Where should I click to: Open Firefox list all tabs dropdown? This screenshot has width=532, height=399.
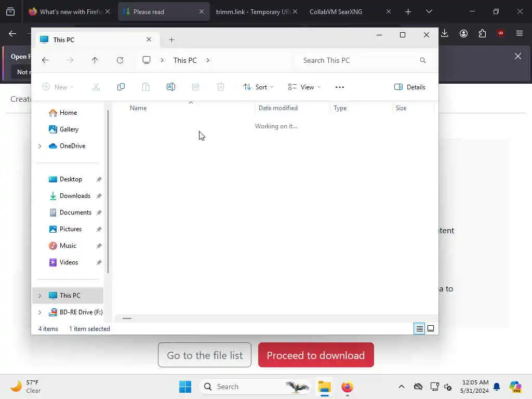coord(429,11)
